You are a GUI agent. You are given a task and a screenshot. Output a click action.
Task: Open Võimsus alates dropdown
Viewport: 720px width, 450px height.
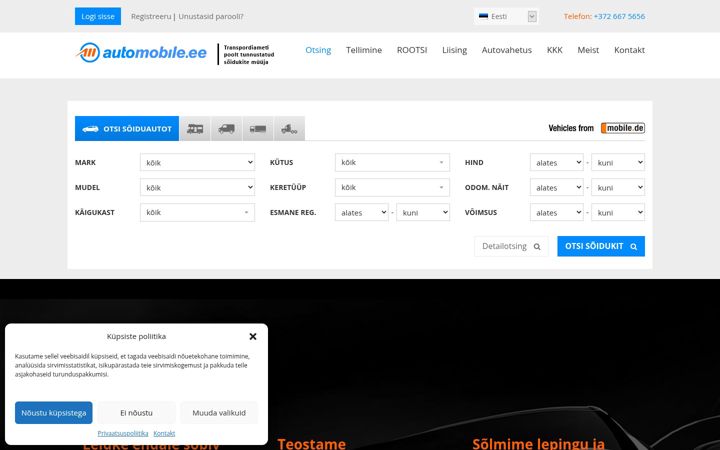click(557, 213)
